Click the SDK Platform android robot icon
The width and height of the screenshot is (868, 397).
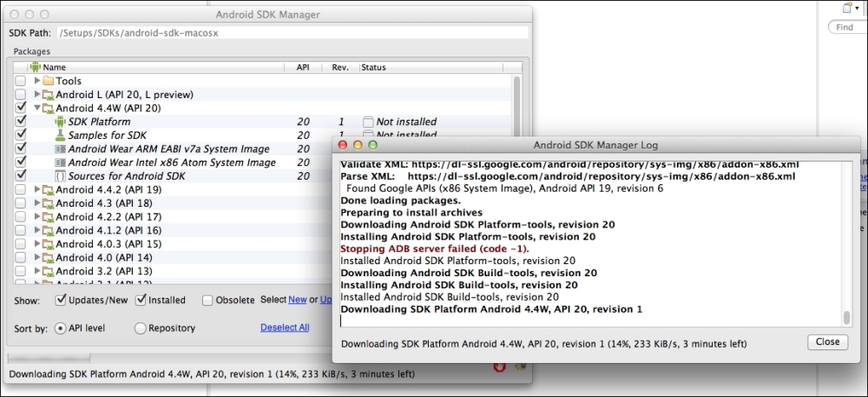(x=60, y=122)
